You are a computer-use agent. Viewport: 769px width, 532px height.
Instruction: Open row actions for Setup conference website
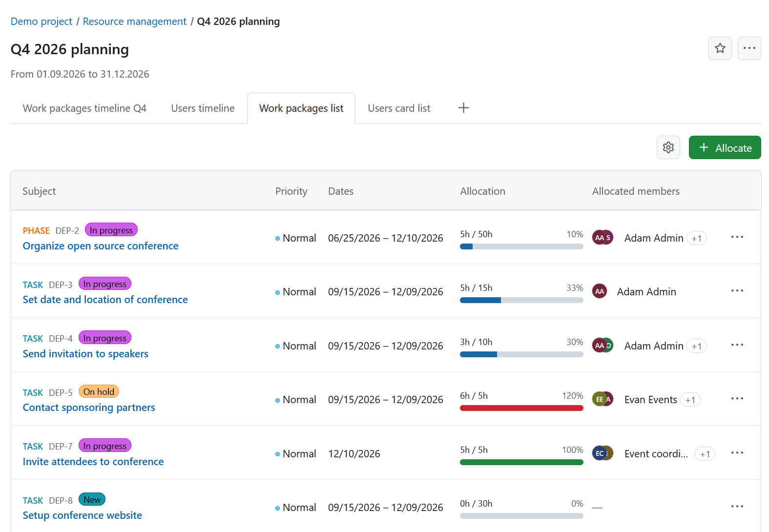click(737, 507)
